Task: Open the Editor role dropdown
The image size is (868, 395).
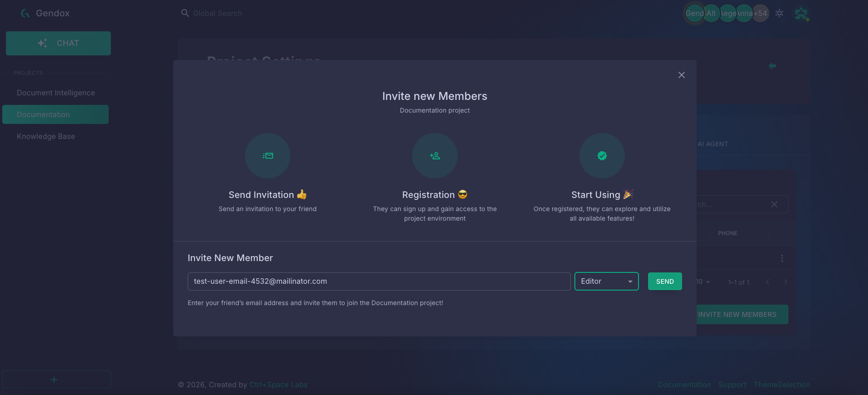Action: 607,281
